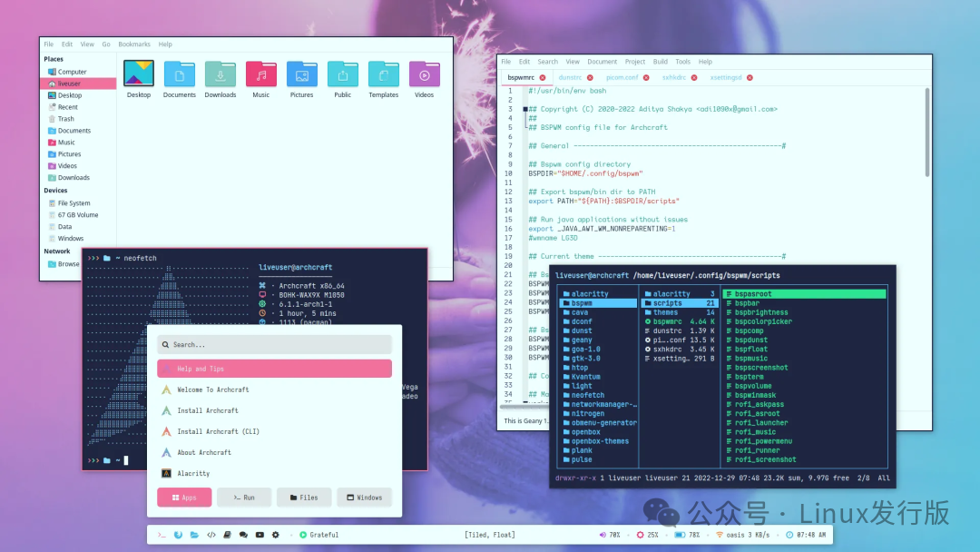The image size is (980, 552).
Task: Open the code editor icon on the taskbar
Action: tap(211, 535)
